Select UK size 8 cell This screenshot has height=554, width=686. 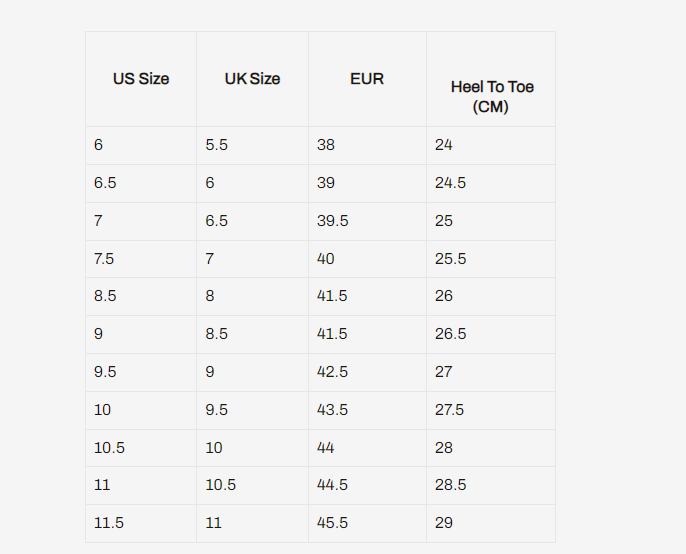point(210,296)
